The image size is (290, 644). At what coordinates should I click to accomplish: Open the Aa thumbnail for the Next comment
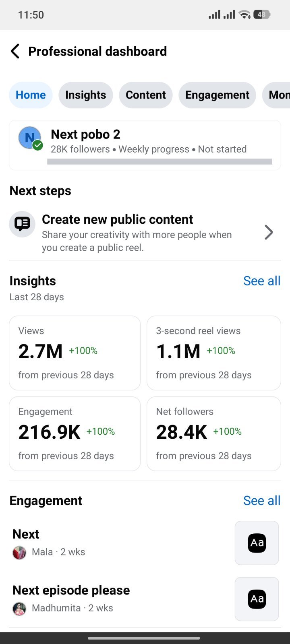coord(257,543)
